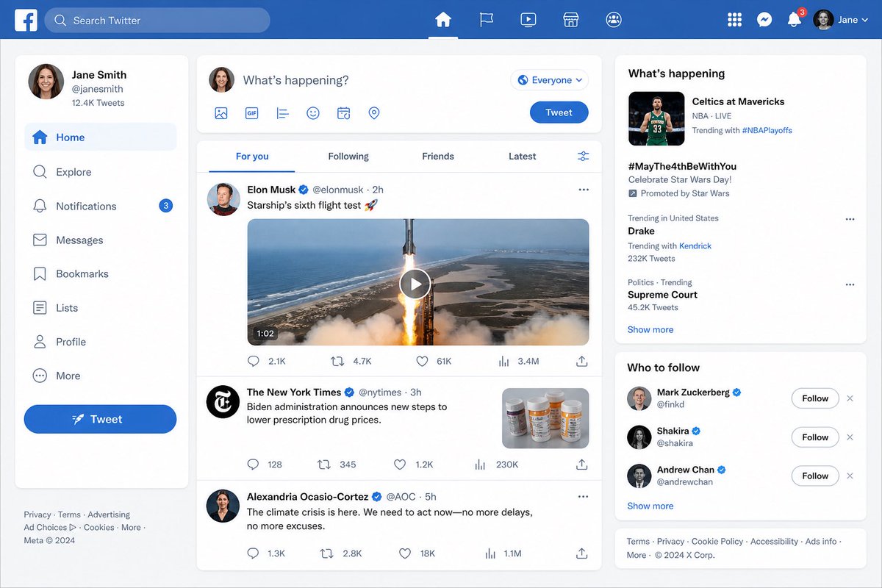
Task: Open the Messenger icon in top bar
Action: point(764,20)
